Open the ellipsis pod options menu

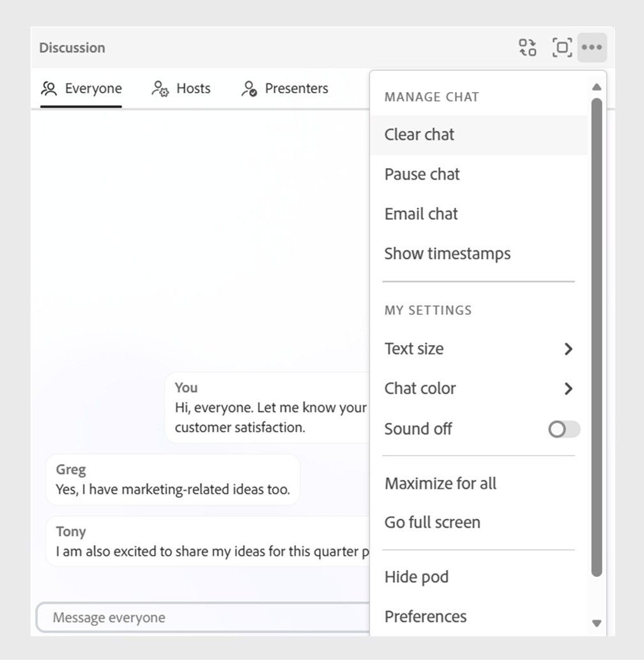pos(592,47)
